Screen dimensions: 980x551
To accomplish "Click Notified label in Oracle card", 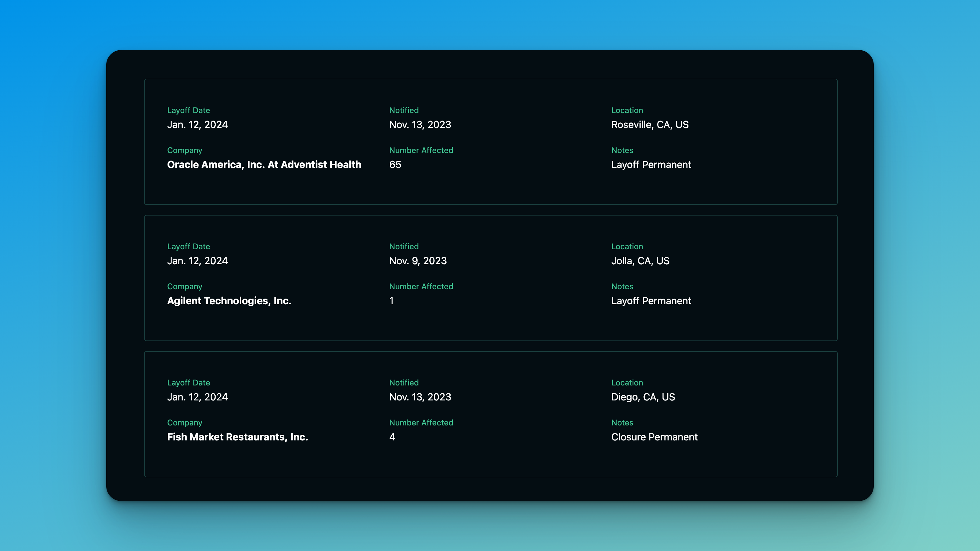I will point(404,110).
